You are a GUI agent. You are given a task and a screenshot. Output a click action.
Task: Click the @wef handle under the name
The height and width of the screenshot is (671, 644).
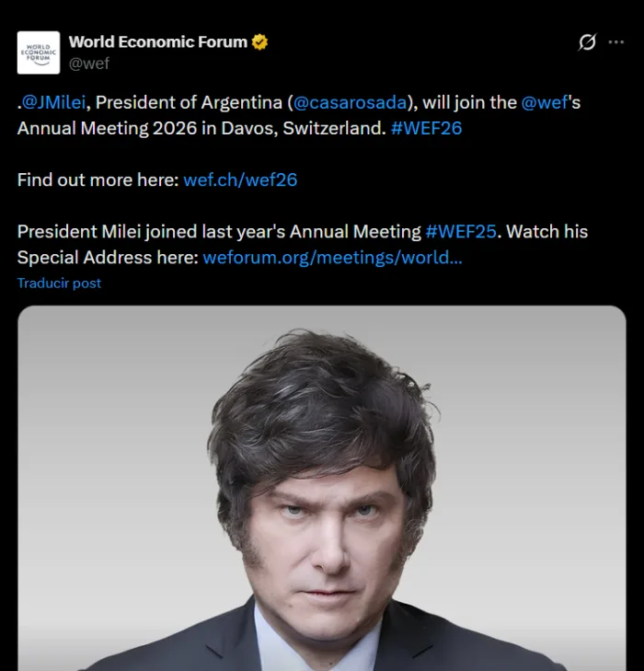pyautogui.click(x=89, y=64)
